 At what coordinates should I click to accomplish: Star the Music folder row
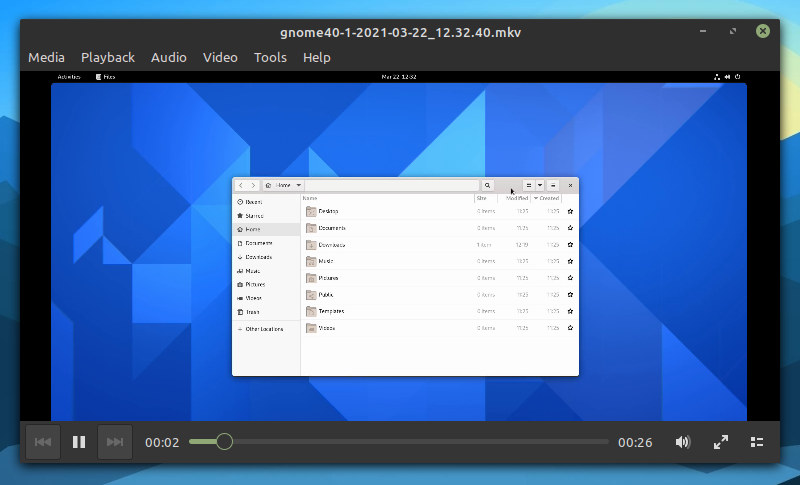[x=570, y=261]
